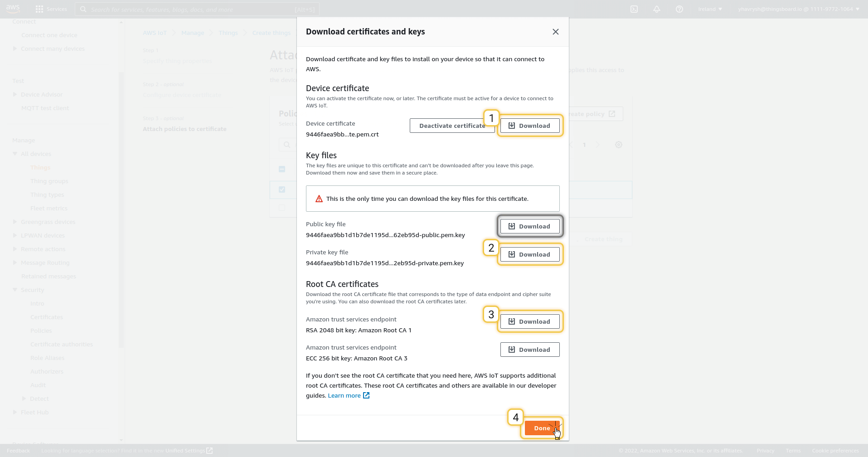Download the device certificate file

click(529, 126)
